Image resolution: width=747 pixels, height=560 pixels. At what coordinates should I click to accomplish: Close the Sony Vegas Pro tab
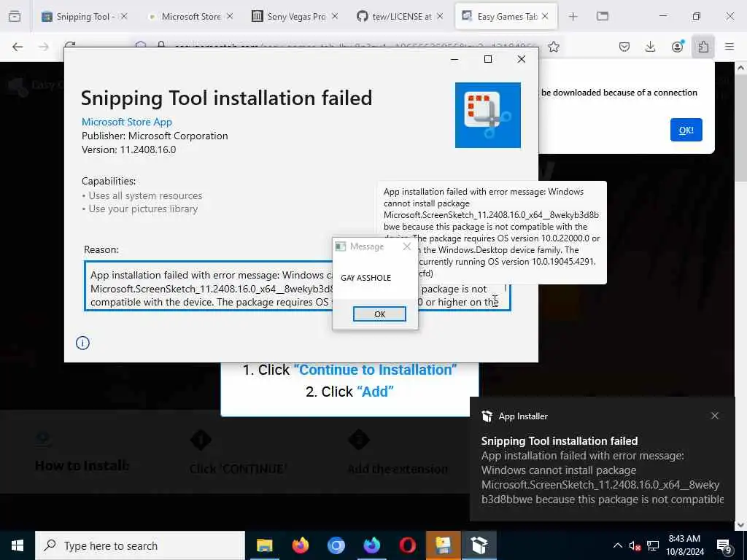click(x=334, y=17)
